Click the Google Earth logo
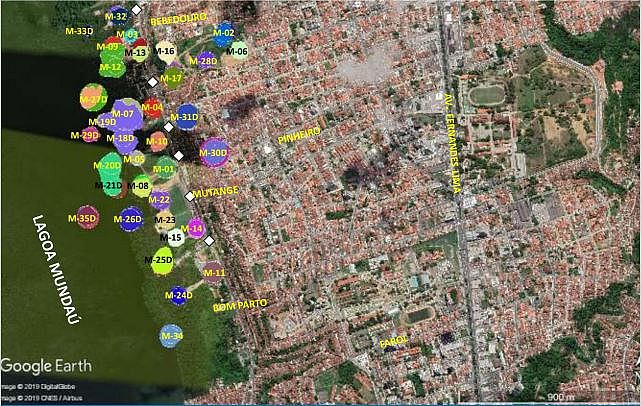The width and height of the screenshot is (641, 406). [46, 365]
